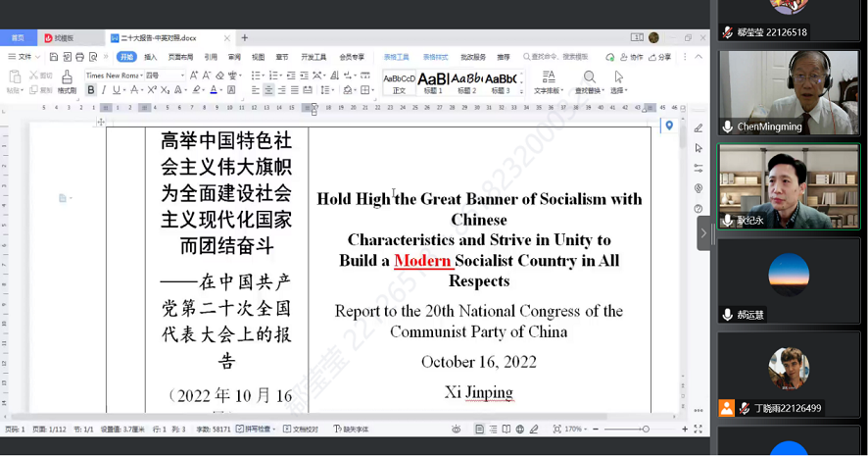Toggle Bold formatting
This screenshot has width=868, height=456.
[90, 90]
